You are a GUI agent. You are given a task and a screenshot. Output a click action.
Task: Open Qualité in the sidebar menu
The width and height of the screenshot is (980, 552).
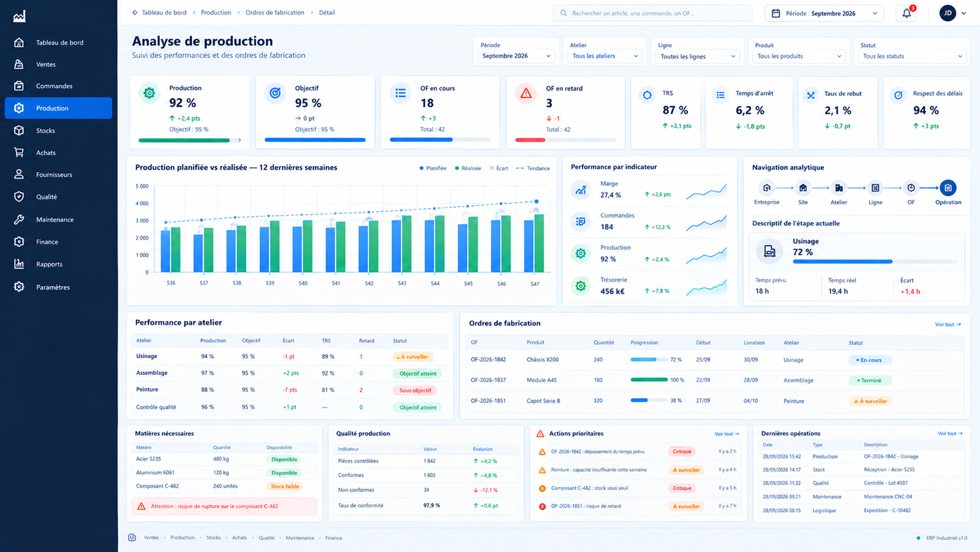coord(59,197)
